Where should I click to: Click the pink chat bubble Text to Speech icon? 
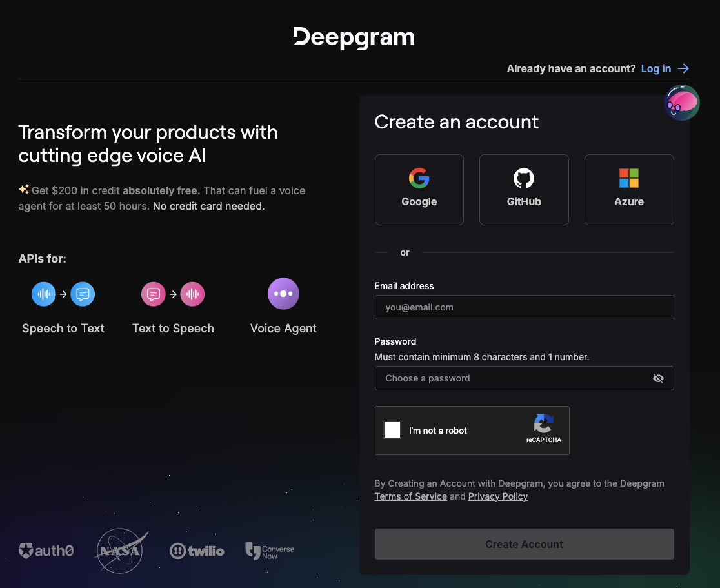pos(154,294)
